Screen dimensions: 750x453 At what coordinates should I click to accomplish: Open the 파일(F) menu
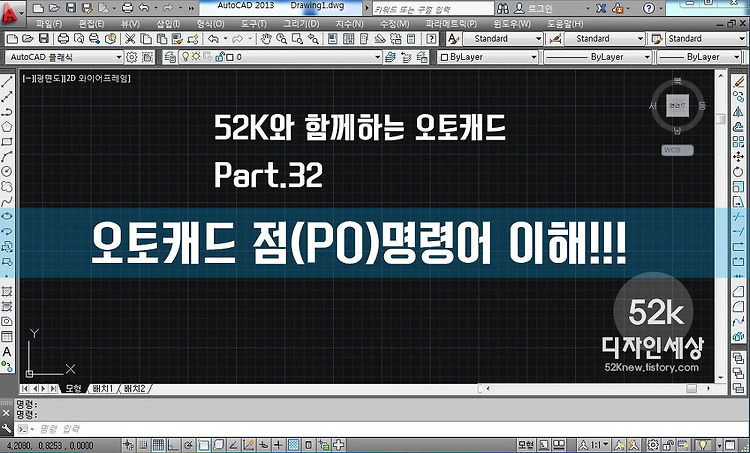click(49, 23)
